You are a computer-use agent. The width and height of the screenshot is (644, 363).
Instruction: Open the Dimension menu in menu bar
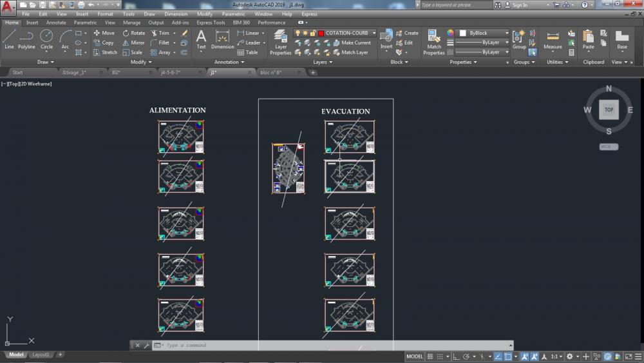coord(176,14)
